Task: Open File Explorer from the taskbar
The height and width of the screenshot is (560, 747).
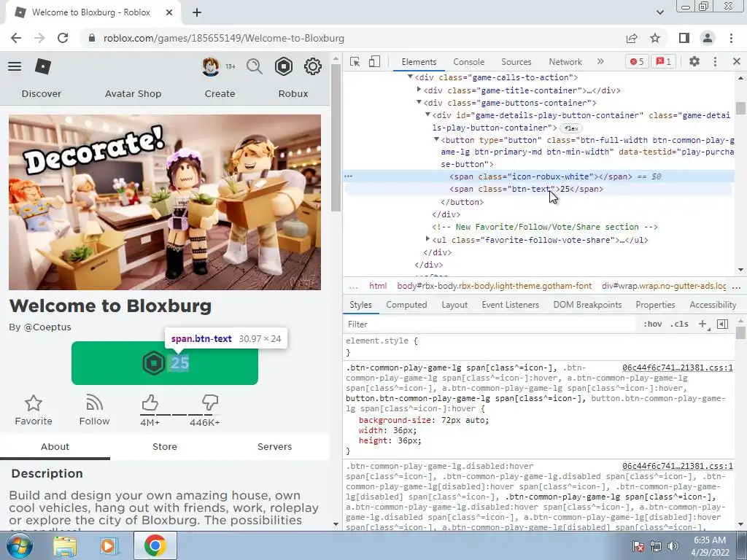Action: click(x=65, y=545)
